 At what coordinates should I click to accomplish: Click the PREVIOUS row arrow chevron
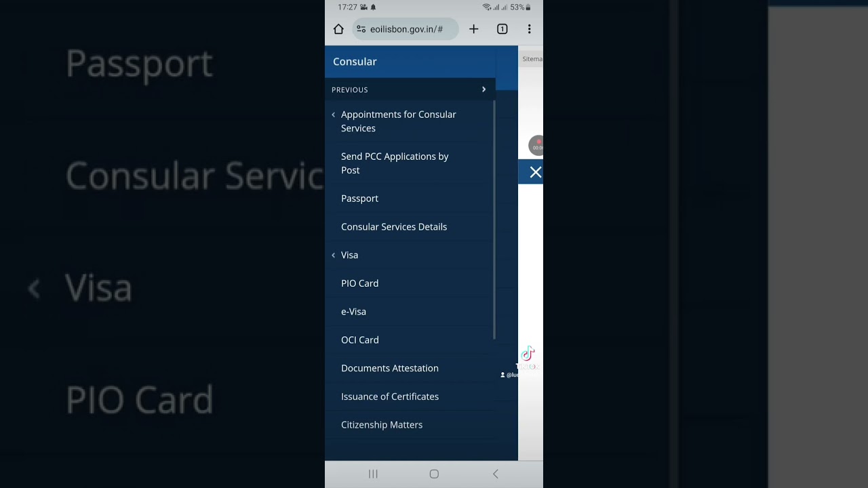484,89
